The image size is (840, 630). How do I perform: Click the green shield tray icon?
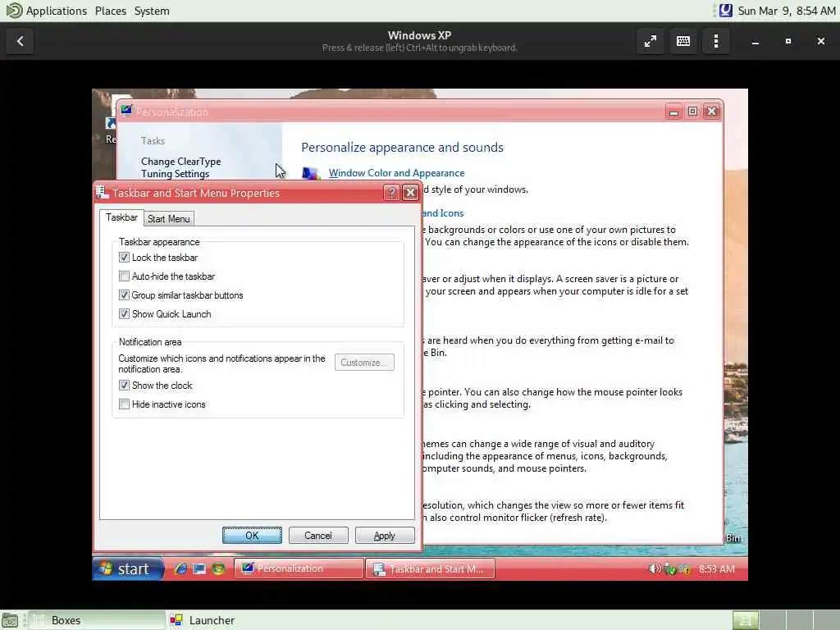pyautogui.click(x=669, y=569)
